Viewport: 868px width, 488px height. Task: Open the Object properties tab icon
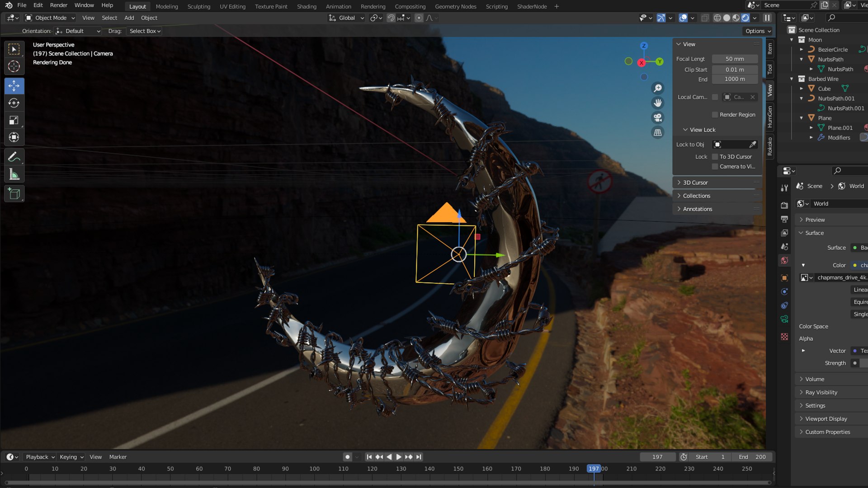tap(784, 278)
